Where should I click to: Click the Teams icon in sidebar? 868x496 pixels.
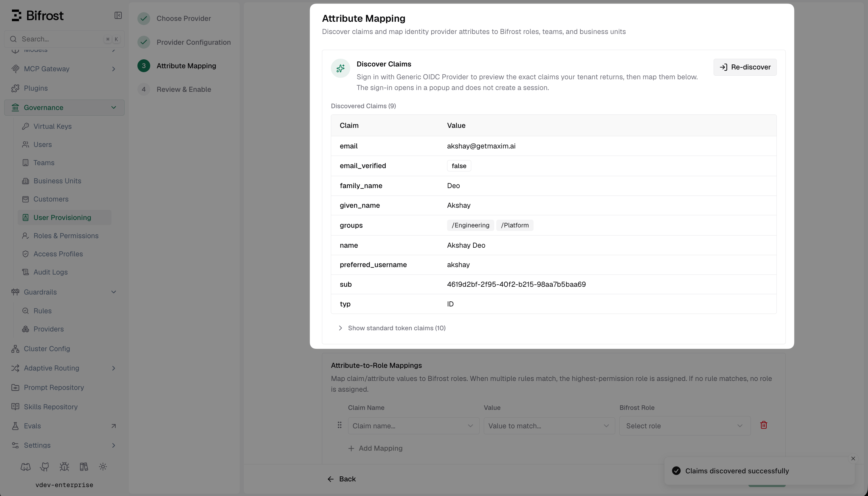(x=26, y=163)
